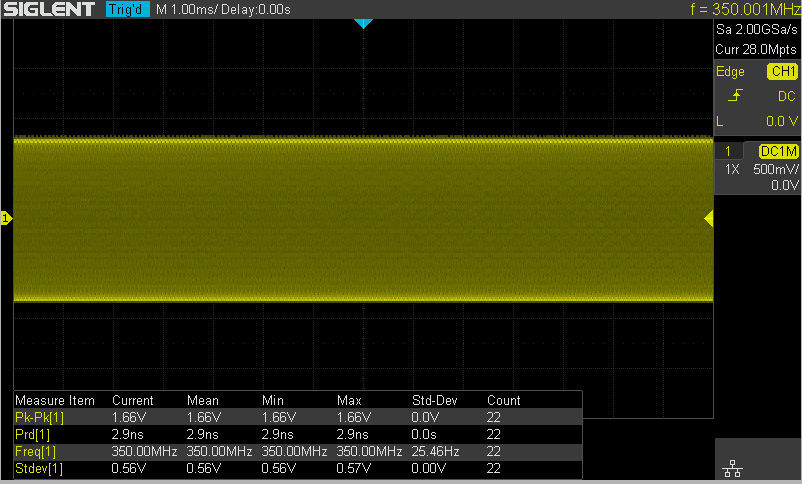Open the LAN network status icon
The image size is (802, 484).
[x=731, y=469]
